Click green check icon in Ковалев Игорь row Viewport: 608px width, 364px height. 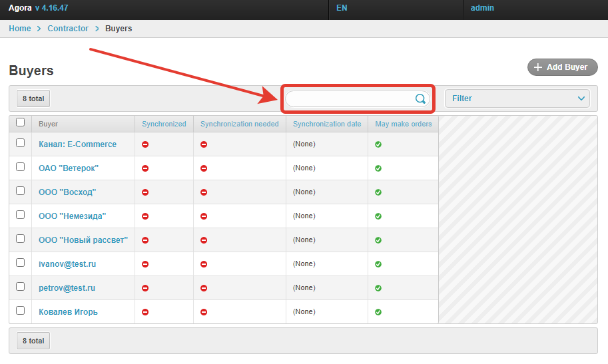tap(378, 312)
